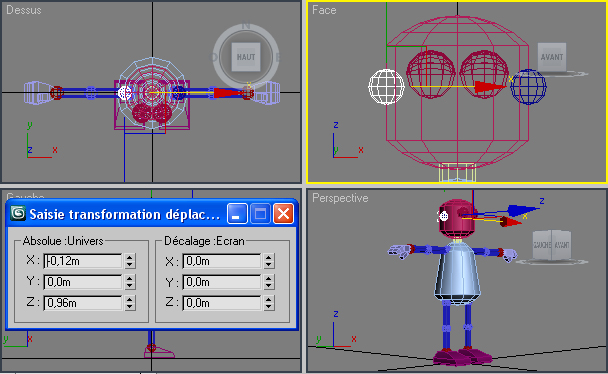Image resolution: width=608 pixels, height=374 pixels.
Task: Click the Absolue Z field showing 0,96m
Action: coord(83,303)
